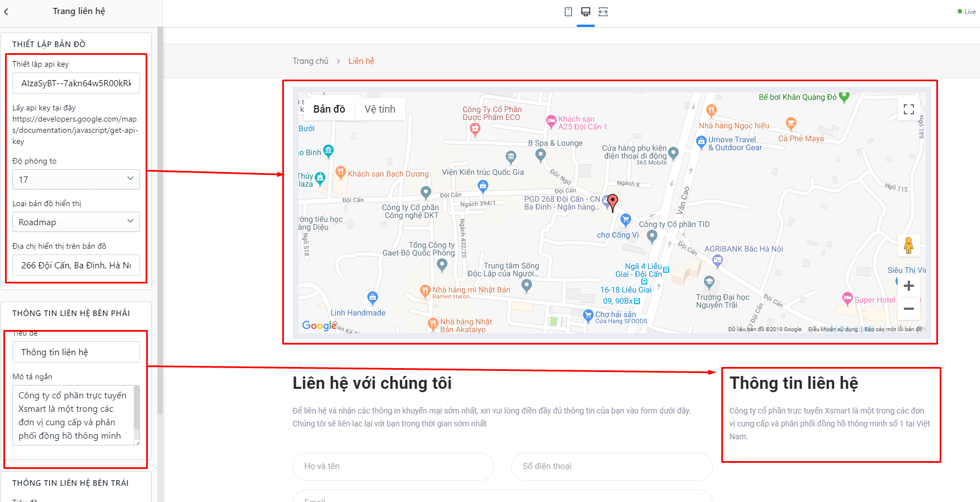Select the Super Hotel map pin
Screen dimensions: 980x502
[x=847, y=299]
